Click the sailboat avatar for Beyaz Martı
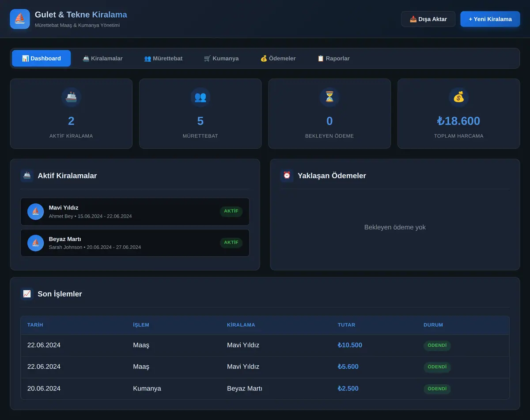This screenshot has width=530, height=420. [35, 243]
